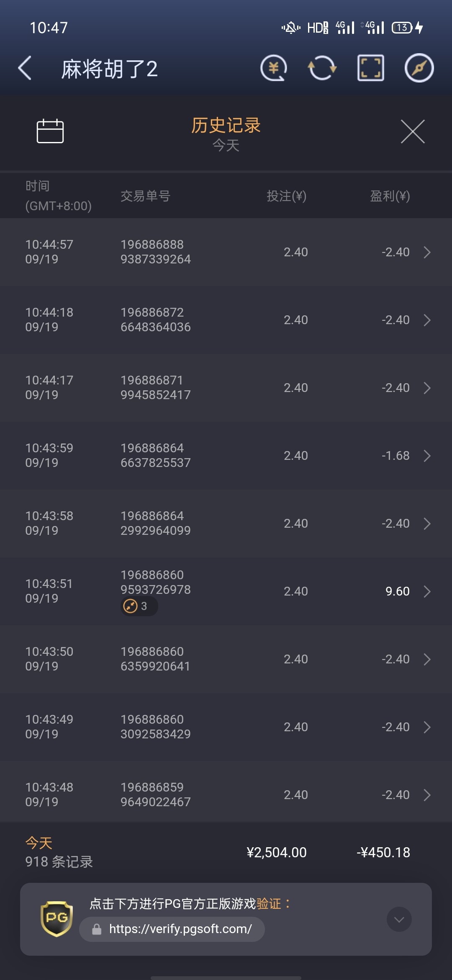Tap the refresh arrows icon
The image size is (452, 980).
coord(322,68)
